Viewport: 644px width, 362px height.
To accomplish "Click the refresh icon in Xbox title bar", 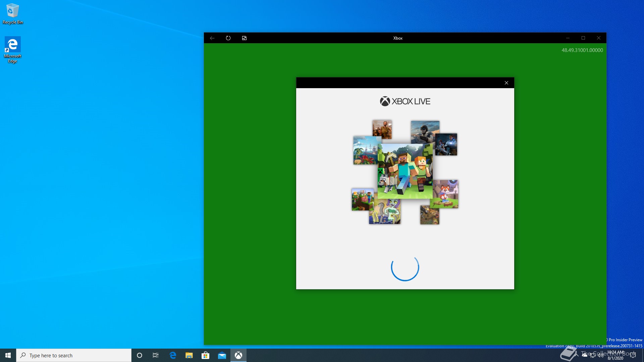I will pyautogui.click(x=228, y=38).
